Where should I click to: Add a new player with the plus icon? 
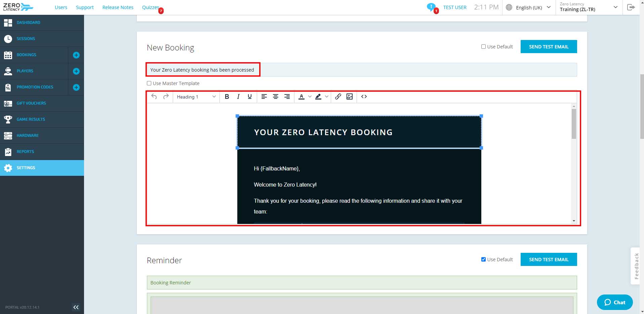click(76, 71)
